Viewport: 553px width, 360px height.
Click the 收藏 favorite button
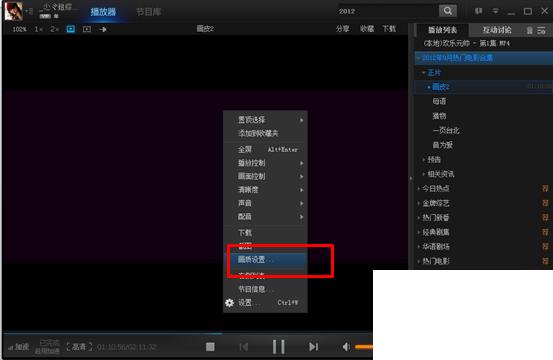[x=367, y=29]
